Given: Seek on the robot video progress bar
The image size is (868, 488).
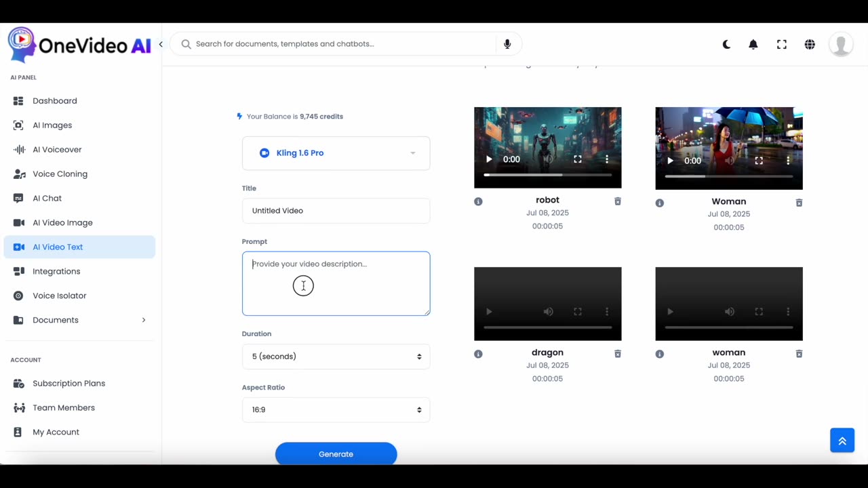Looking at the screenshot, I should [x=548, y=175].
